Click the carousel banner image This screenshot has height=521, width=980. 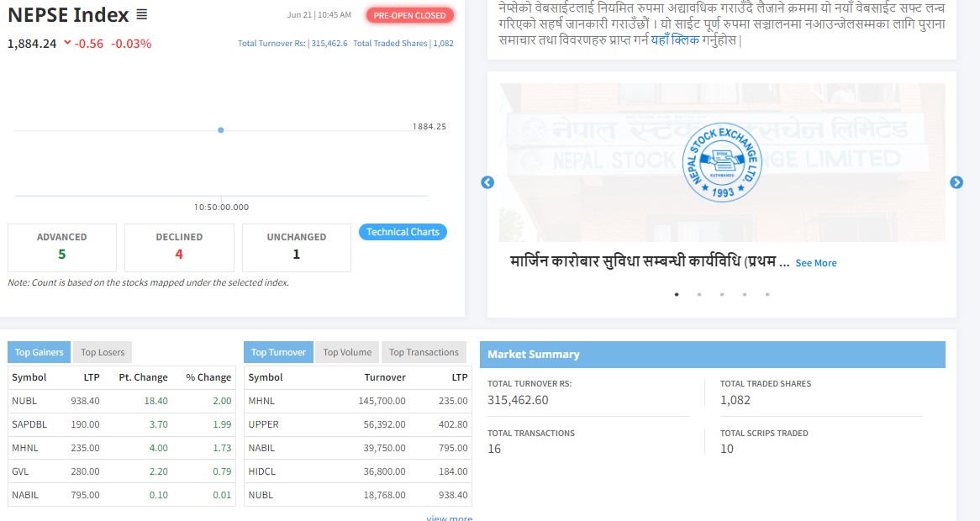(x=722, y=162)
